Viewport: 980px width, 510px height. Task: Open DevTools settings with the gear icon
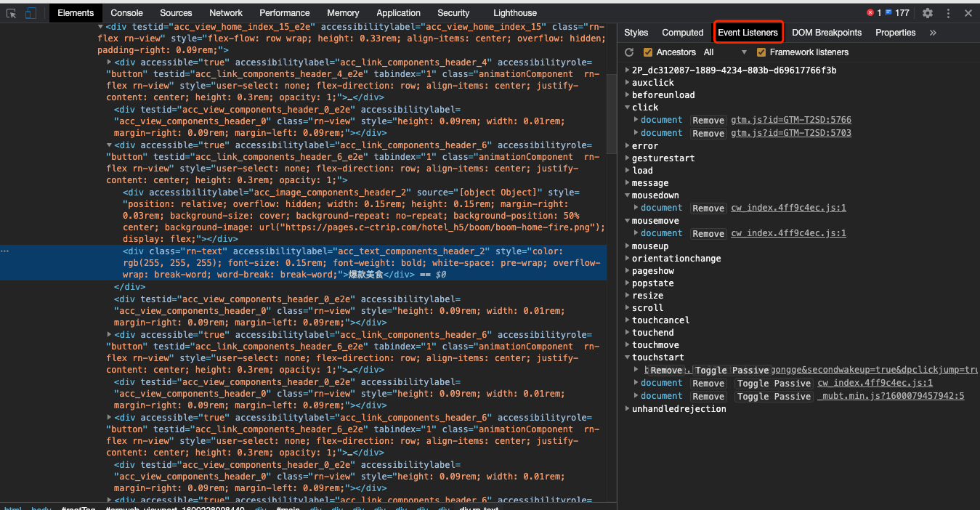(x=928, y=12)
